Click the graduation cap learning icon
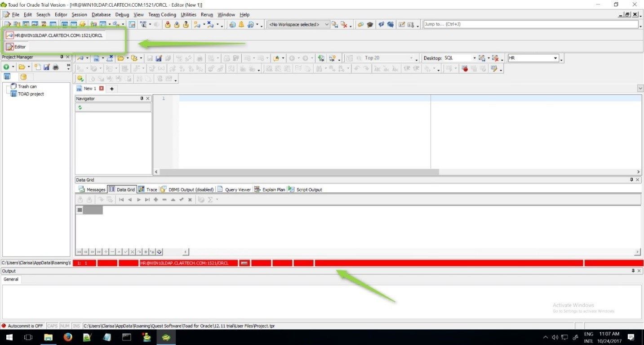The width and height of the screenshot is (644, 345). [x=370, y=24]
